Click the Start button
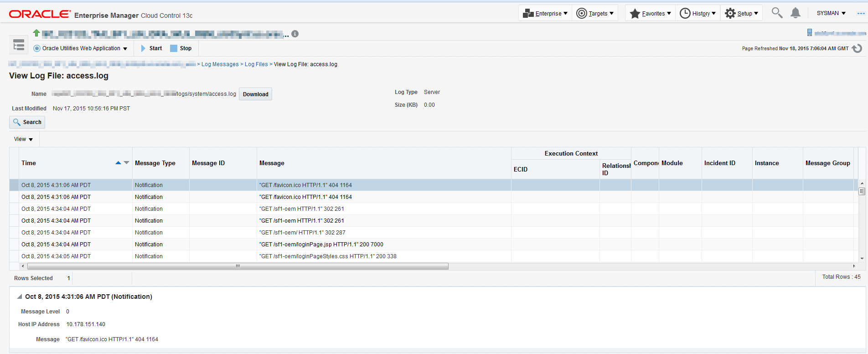The height and width of the screenshot is (354, 868). [x=151, y=48]
